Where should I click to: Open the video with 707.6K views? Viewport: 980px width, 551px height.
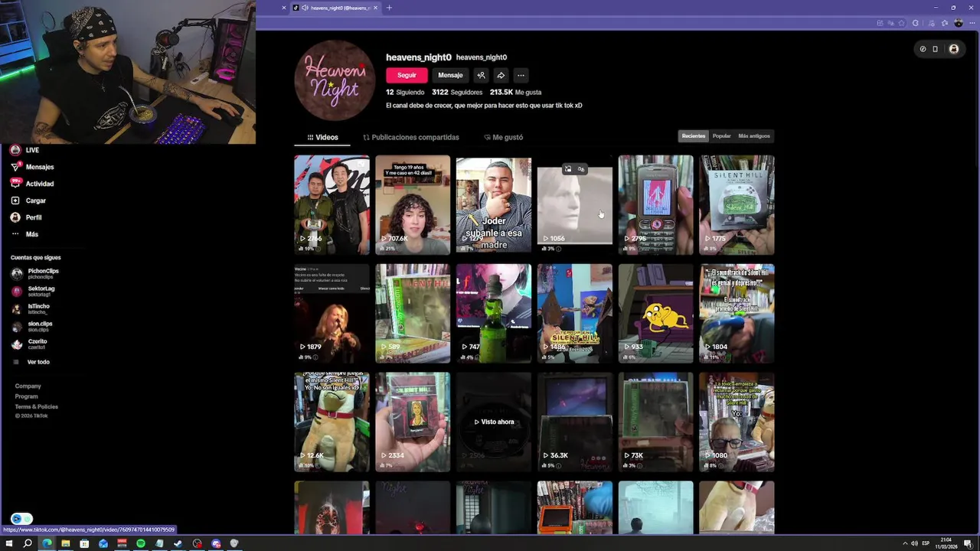click(413, 204)
